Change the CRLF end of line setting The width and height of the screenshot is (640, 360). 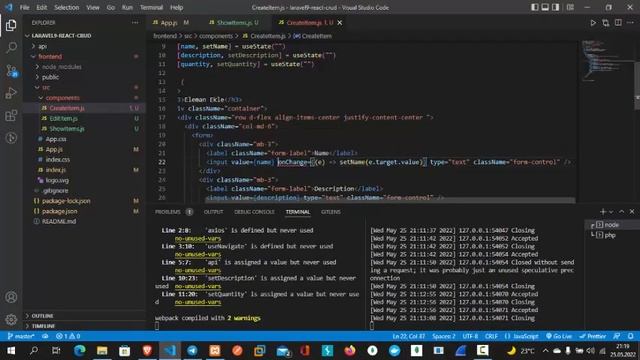(x=491, y=336)
